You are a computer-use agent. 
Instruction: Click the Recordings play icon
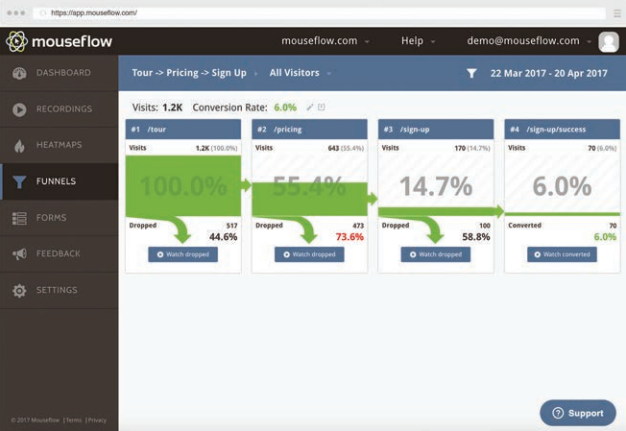point(19,109)
